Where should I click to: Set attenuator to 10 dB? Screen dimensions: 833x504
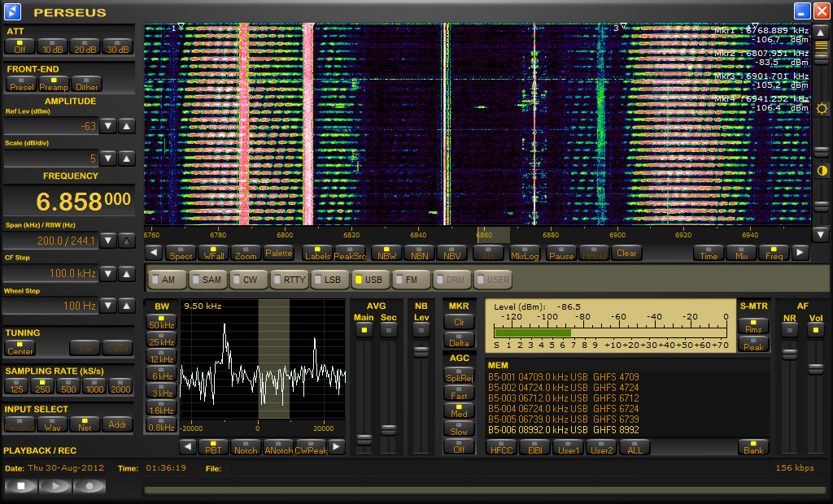pyautogui.click(x=52, y=46)
